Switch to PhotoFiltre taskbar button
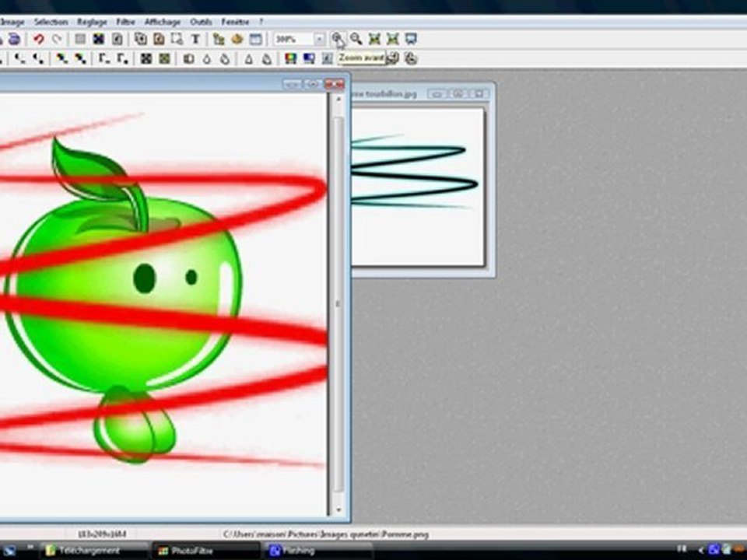 pos(207,551)
